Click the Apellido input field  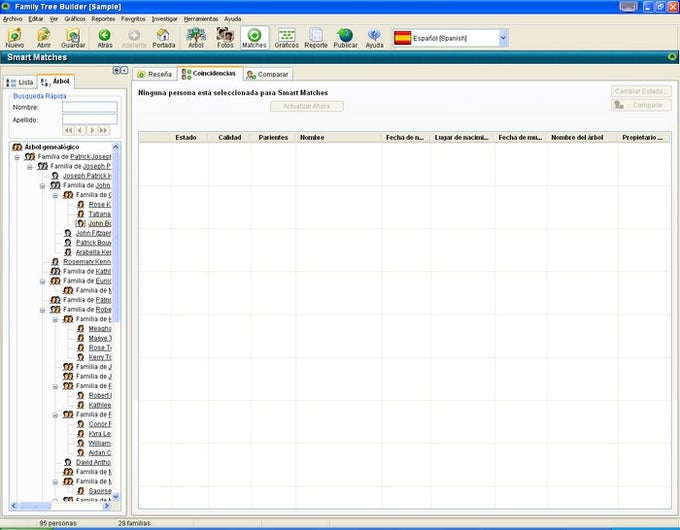pyautogui.click(x=90, y=119)
